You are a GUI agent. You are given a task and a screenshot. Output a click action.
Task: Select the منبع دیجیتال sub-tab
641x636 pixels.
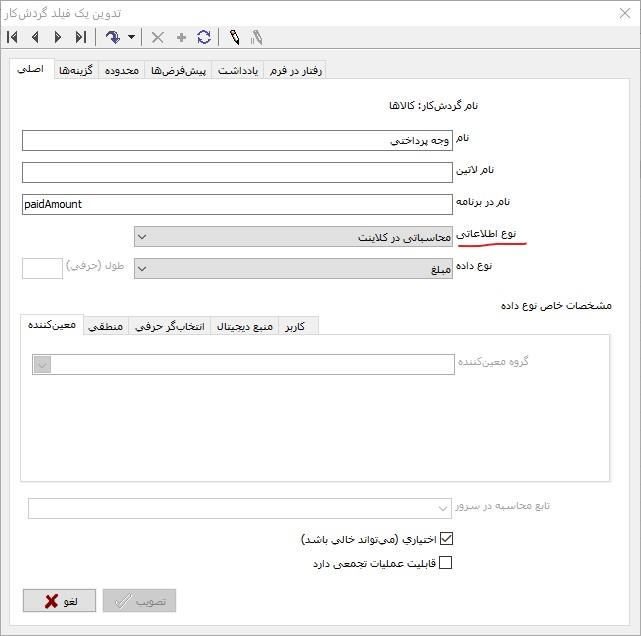(x=244, y=326)
